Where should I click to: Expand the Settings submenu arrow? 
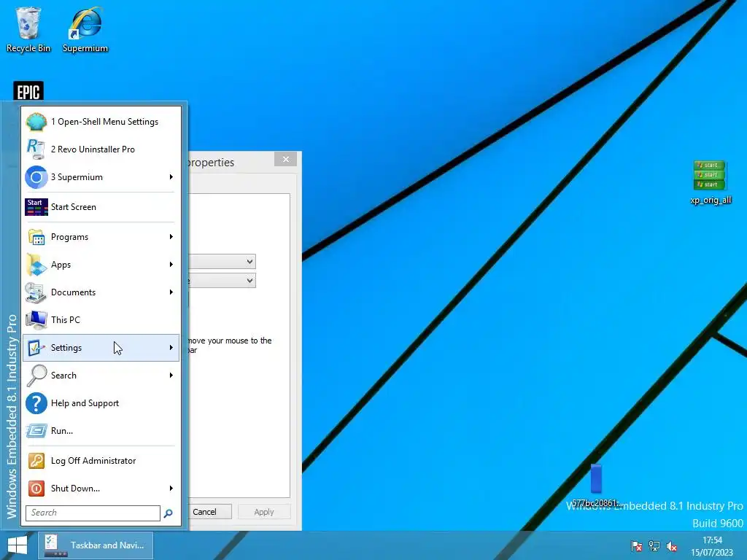[x=171, y=348]
